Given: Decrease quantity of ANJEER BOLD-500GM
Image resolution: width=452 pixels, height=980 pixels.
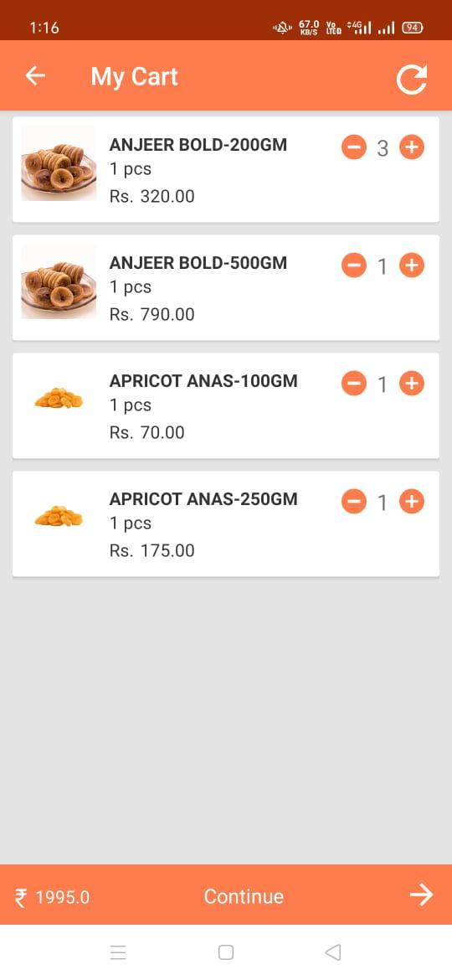Looking at the screenshot, I should 353,266.
